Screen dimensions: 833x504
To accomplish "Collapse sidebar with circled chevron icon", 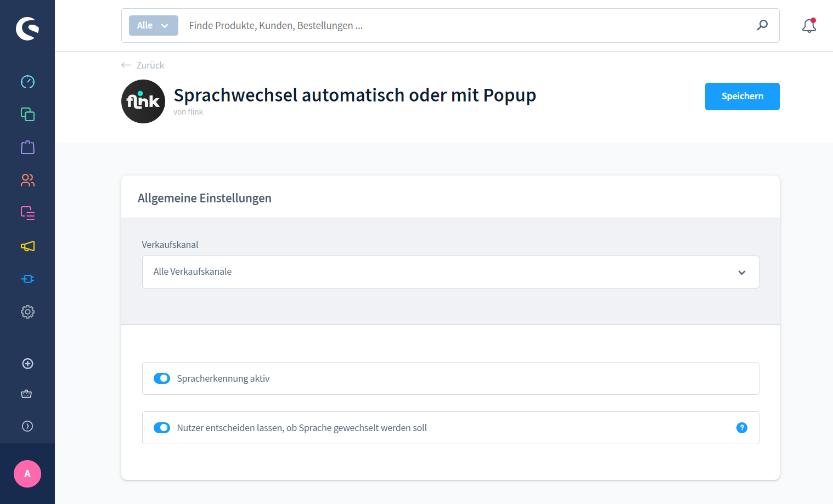I will coord(27,426).
